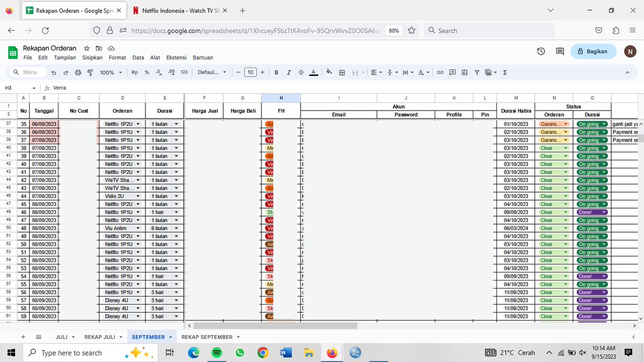Open a new Firefox browser tab
Viewport: 644px width, 362px height.
point(243,11)
